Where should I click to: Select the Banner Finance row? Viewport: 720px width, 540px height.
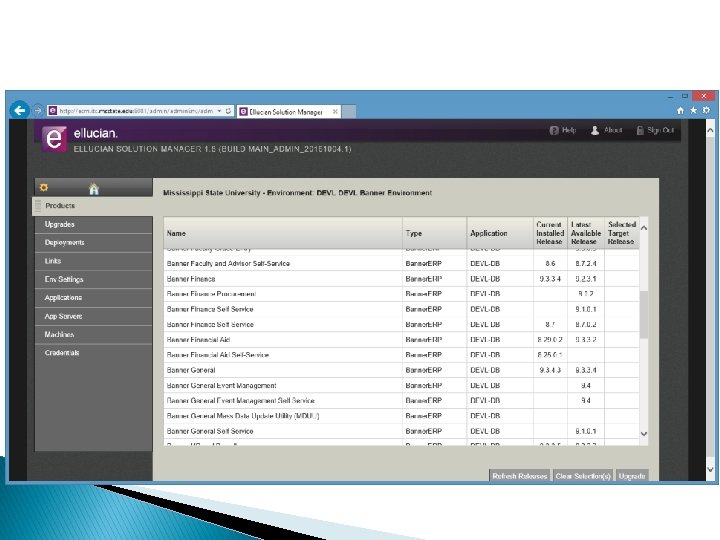(x=401, y=279)
